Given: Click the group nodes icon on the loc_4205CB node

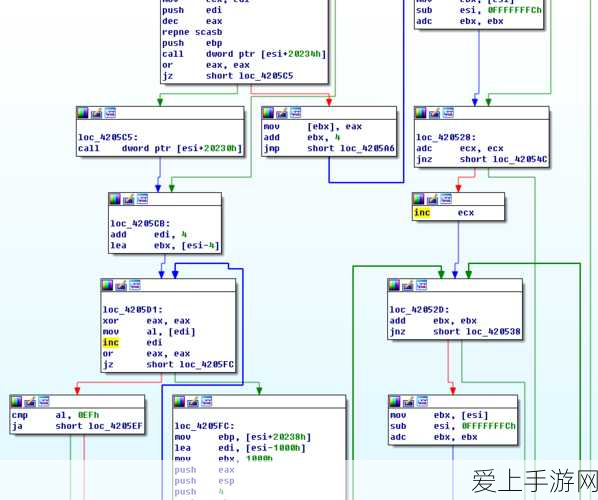Looking at the screenshot, I should [x=142, y=199].
